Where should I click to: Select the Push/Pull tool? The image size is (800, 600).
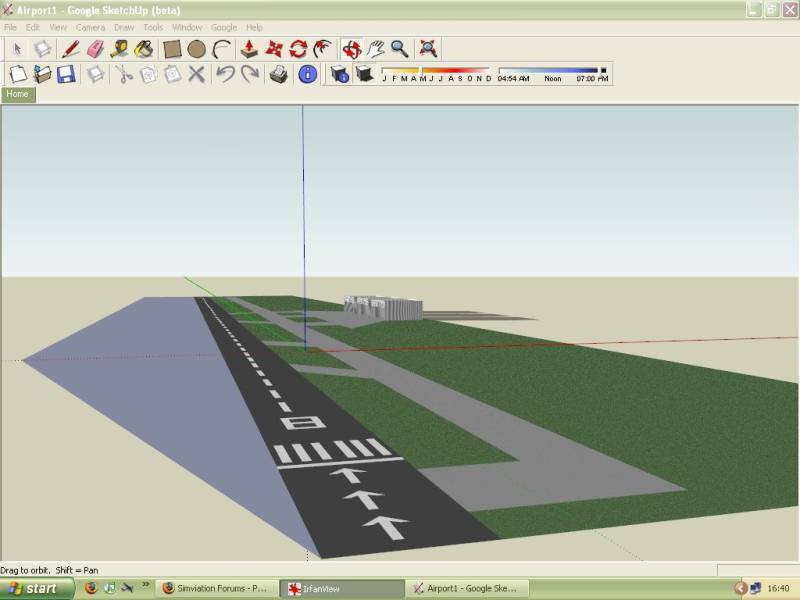tap(249, 49)
